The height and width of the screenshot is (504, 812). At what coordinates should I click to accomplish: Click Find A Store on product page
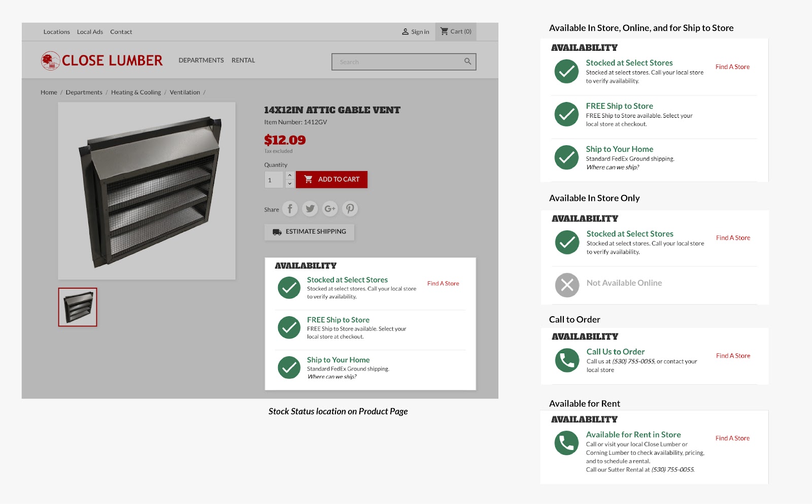(x=443, y=284)
